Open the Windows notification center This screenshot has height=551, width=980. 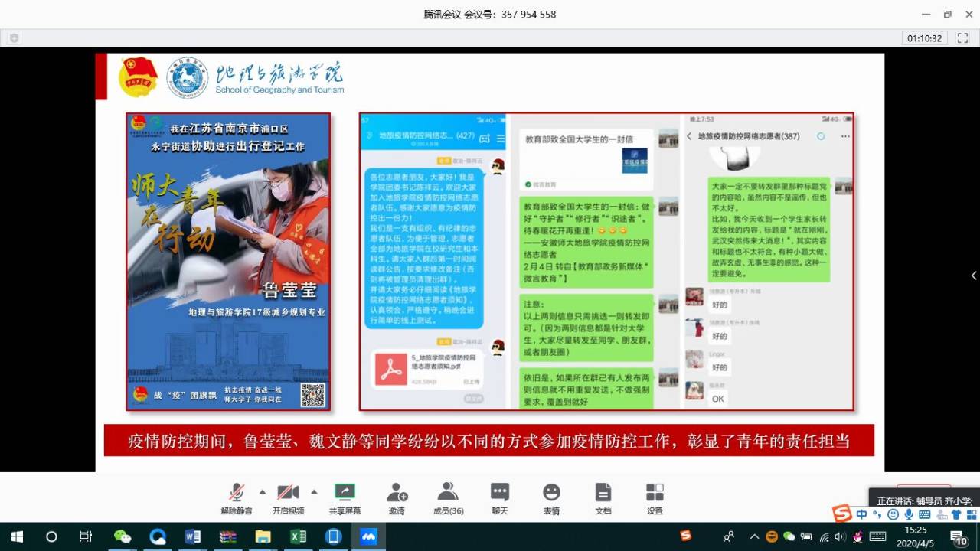click(959, 536)
